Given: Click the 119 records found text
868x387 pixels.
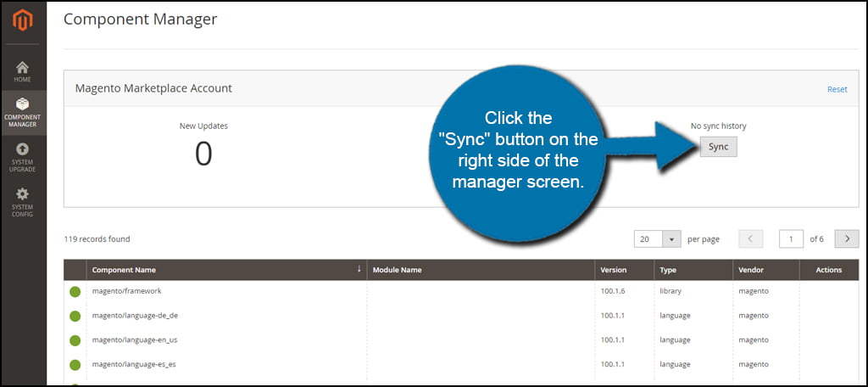Looking at the screenshot, I should coord(97,239).
